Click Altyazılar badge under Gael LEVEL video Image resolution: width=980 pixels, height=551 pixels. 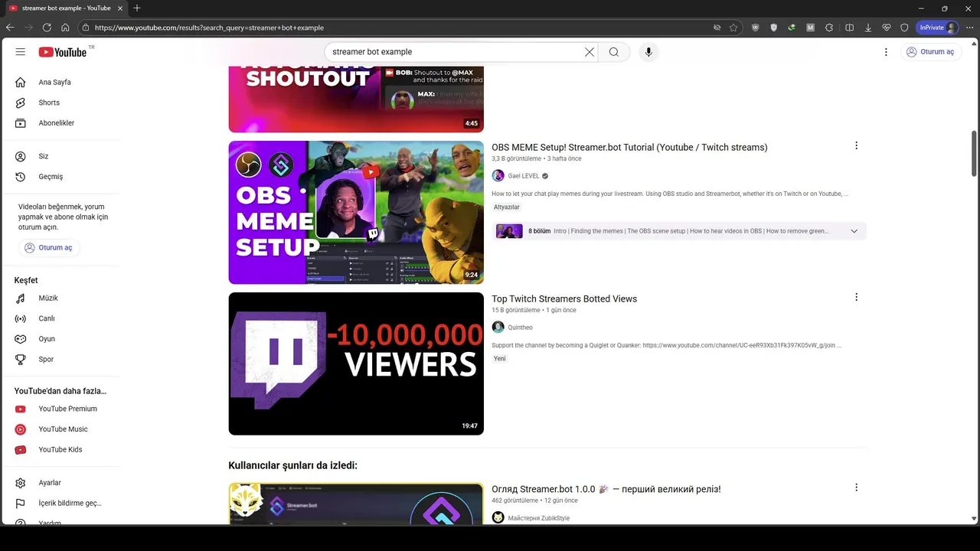pos(507,207)
